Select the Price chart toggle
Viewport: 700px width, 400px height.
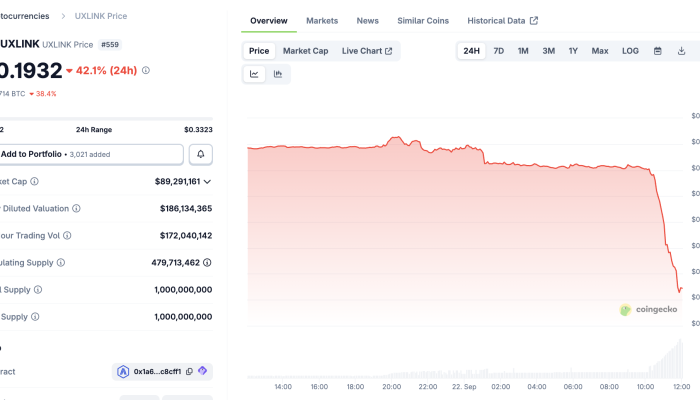259,51
